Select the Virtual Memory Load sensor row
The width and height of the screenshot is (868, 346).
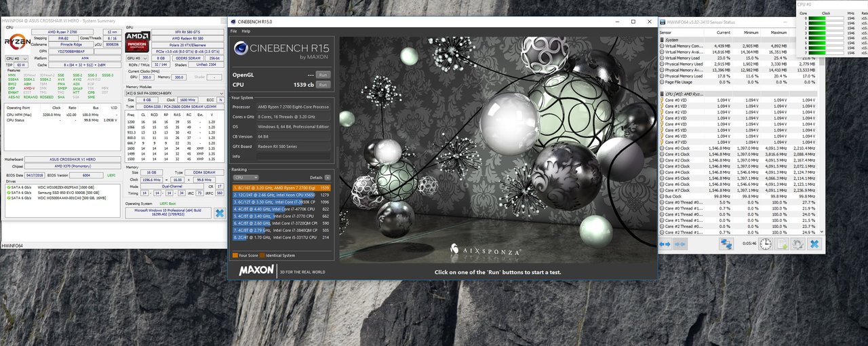[x=738, y=58]
